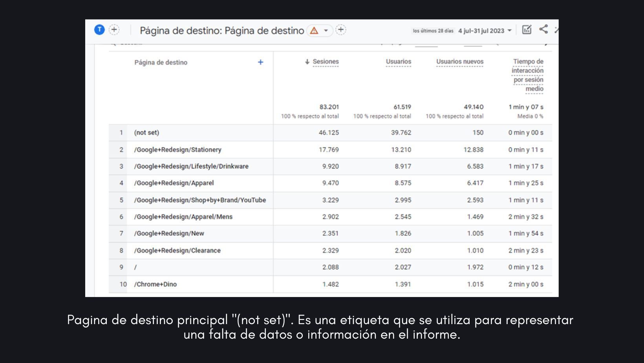Screen dimensions: 644x363
Task: Click the share report icon
Action: click(x=543, y=29)
